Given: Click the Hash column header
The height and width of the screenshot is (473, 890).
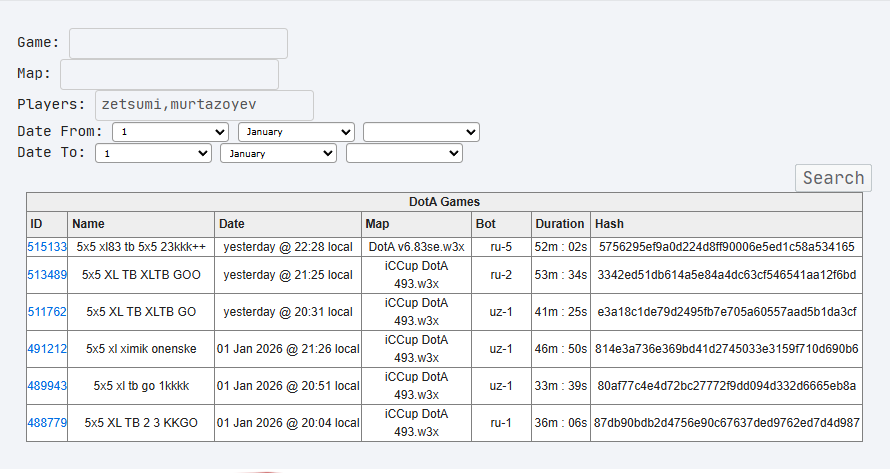Looking at the screenshot, I should point(608,224).
